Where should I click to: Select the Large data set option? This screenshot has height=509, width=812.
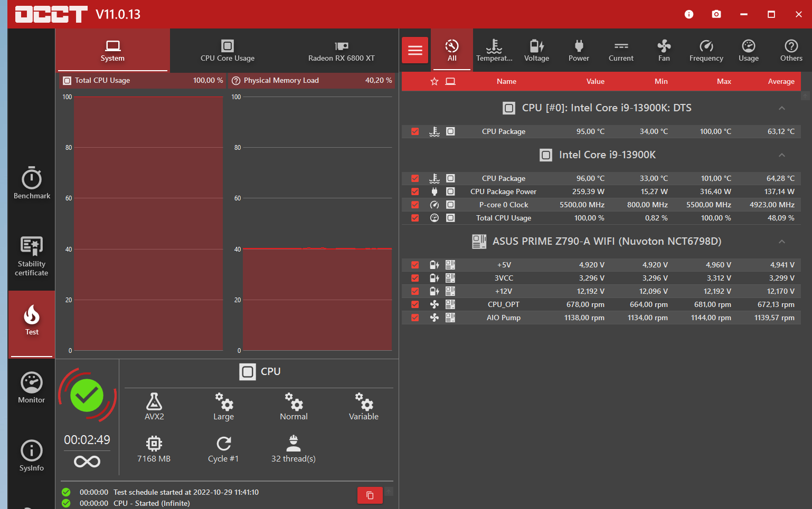pyautogui.click(x=224, y=406)
